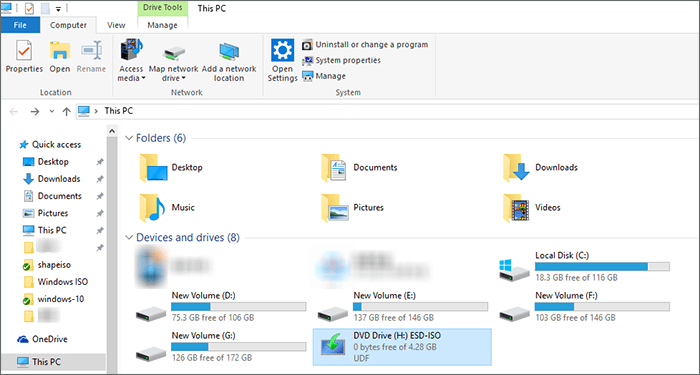The height and width of the screenshot is (375, 700).
Task: Open Properties in the Location group
Action: 24,57
